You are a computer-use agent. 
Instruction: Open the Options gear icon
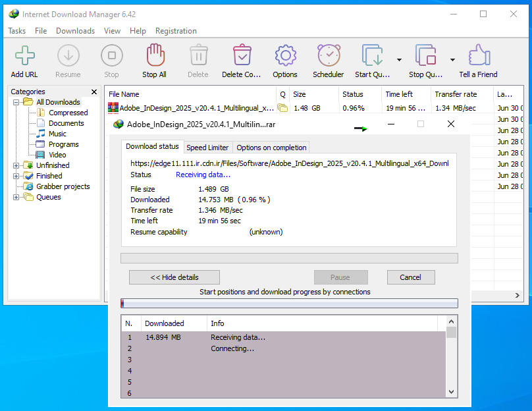pos(285,55)
